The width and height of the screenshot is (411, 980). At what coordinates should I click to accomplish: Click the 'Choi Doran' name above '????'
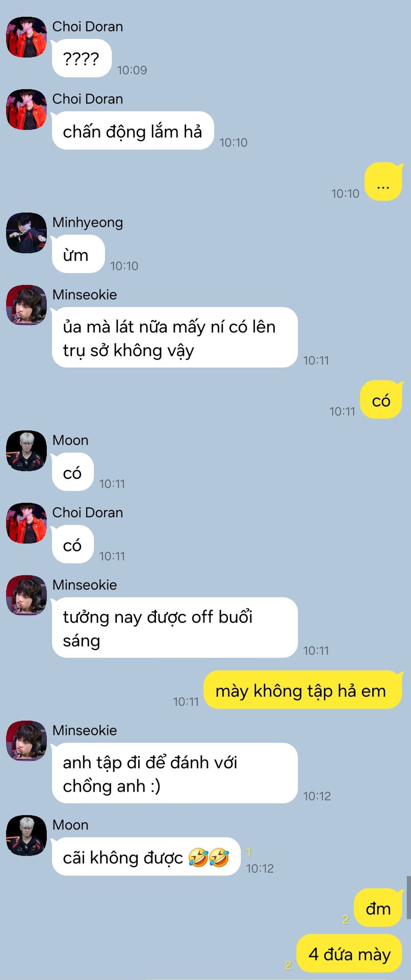pos(88,27)
